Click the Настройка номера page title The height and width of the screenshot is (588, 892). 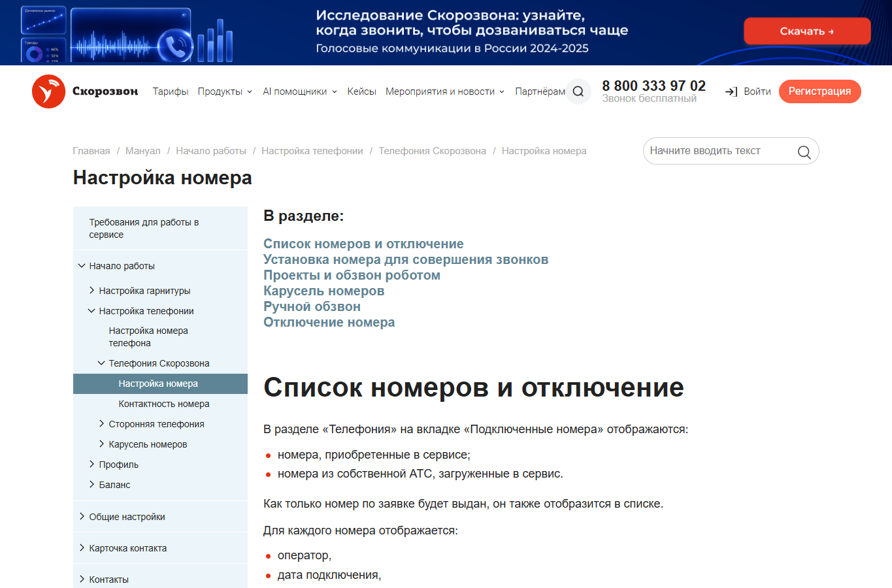tap(162, 178)
